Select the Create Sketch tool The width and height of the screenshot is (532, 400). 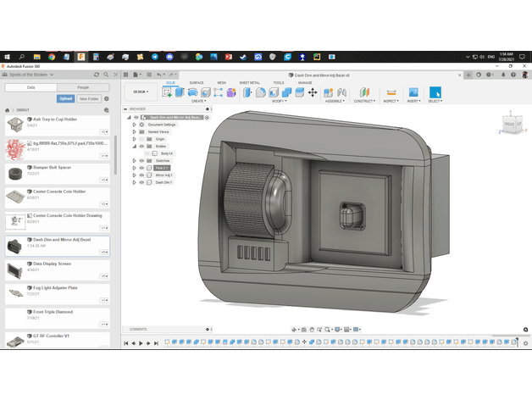[x=167, y=92]
